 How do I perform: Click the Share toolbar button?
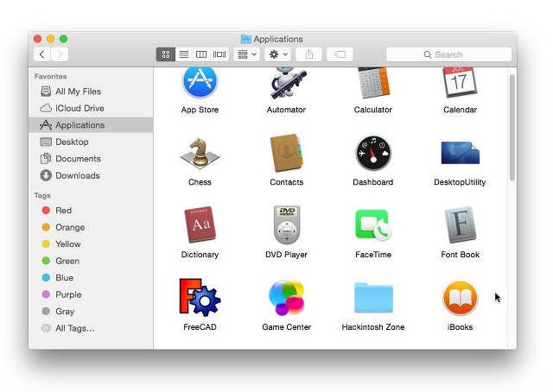point(309,54)
